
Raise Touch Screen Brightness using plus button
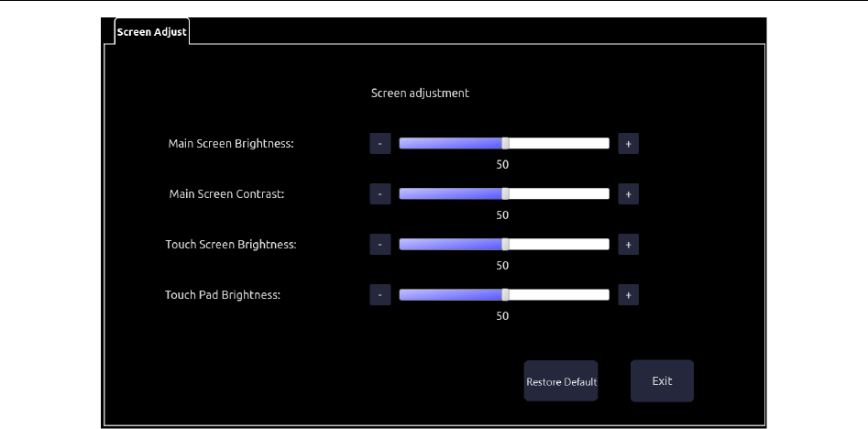click(628, 245)
